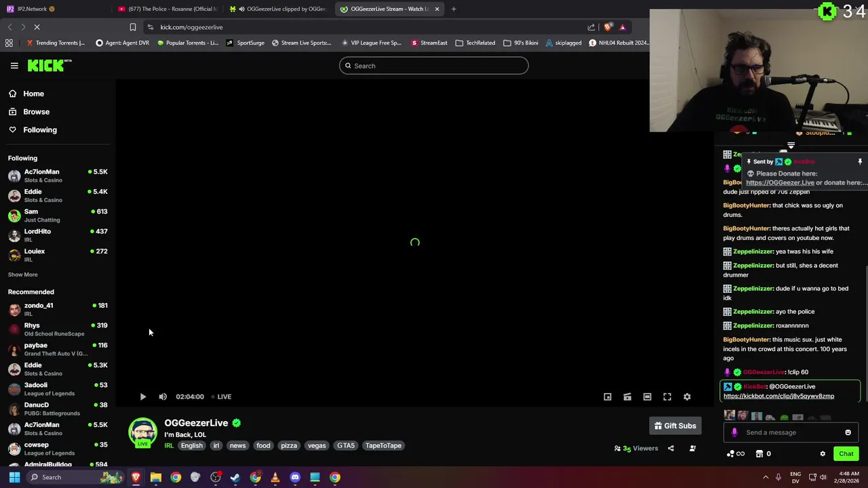This screenshot has width=868, height=488.
Task: Enable mini player mode
Action: [x=608, y=396]
